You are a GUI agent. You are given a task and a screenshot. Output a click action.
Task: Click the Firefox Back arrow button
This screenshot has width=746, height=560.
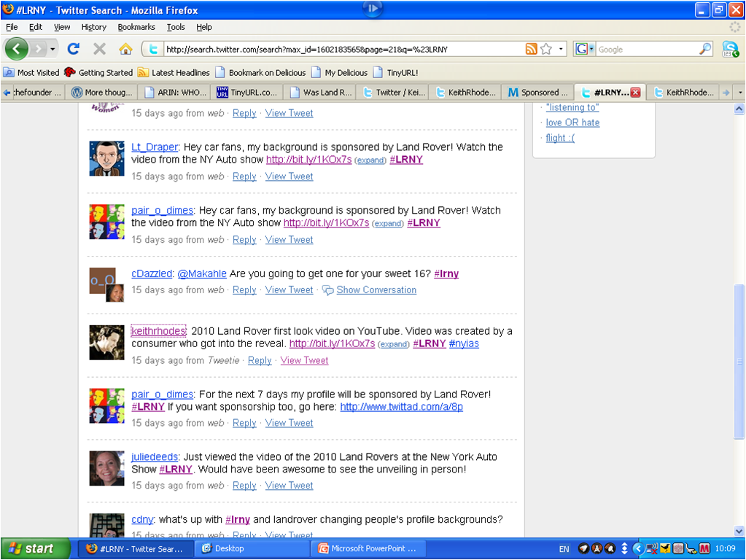pos(17,49)
